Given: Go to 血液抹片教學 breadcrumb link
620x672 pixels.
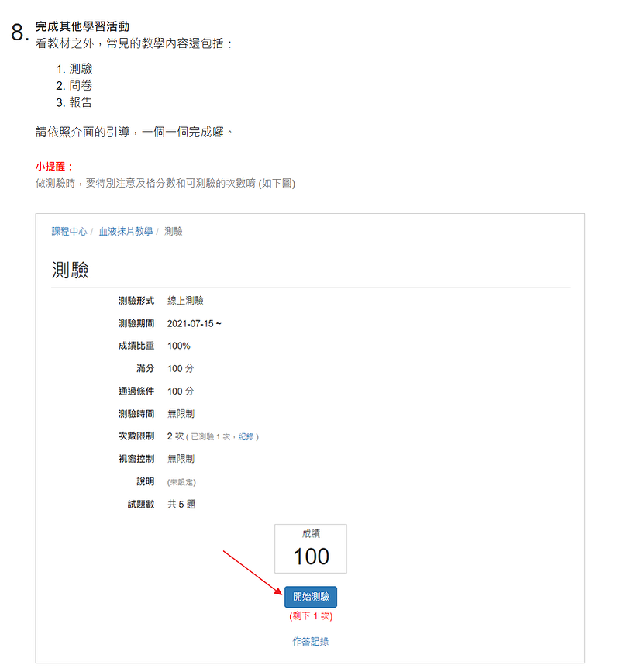Looking at the screenshot, I should pos(126,232).
